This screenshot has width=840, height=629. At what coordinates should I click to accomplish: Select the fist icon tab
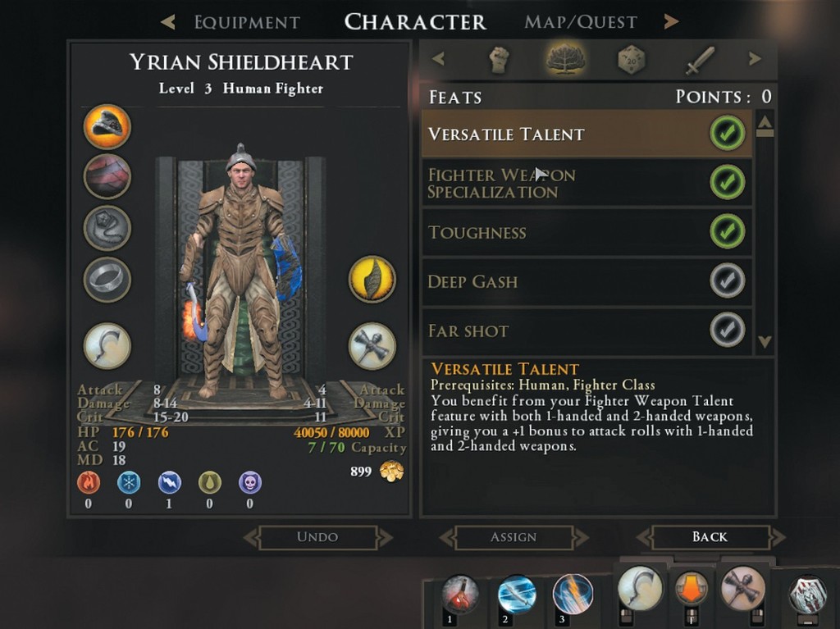coord(500,59)
